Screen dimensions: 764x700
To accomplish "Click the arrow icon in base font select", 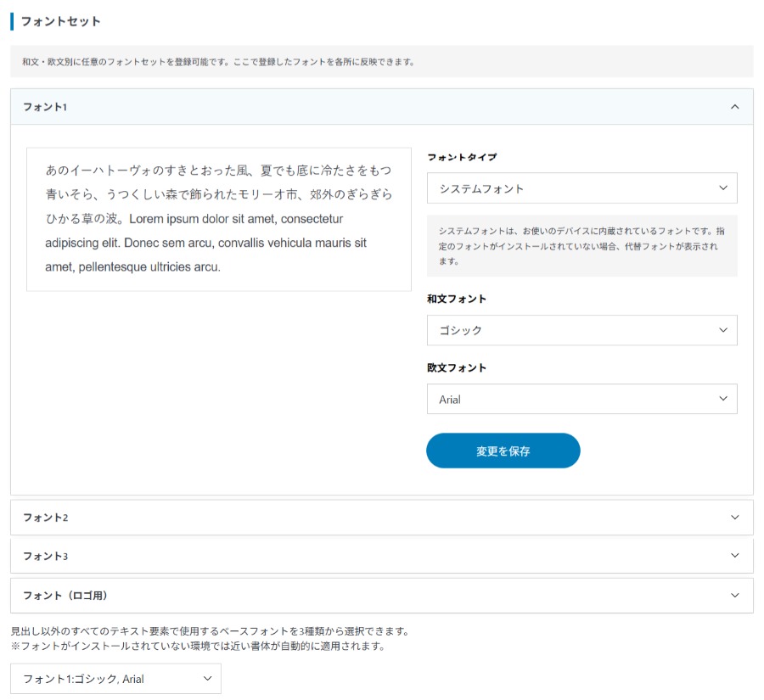I will [207, 679].
